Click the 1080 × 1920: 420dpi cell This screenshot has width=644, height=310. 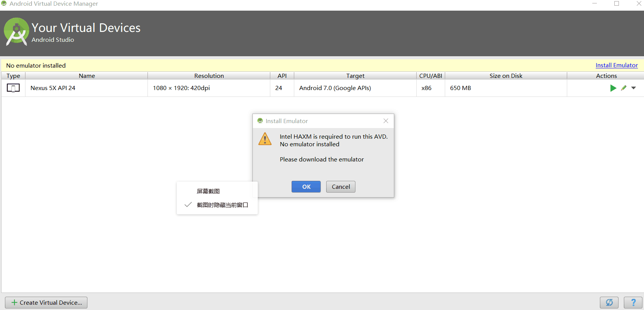[x=209, y=88]
